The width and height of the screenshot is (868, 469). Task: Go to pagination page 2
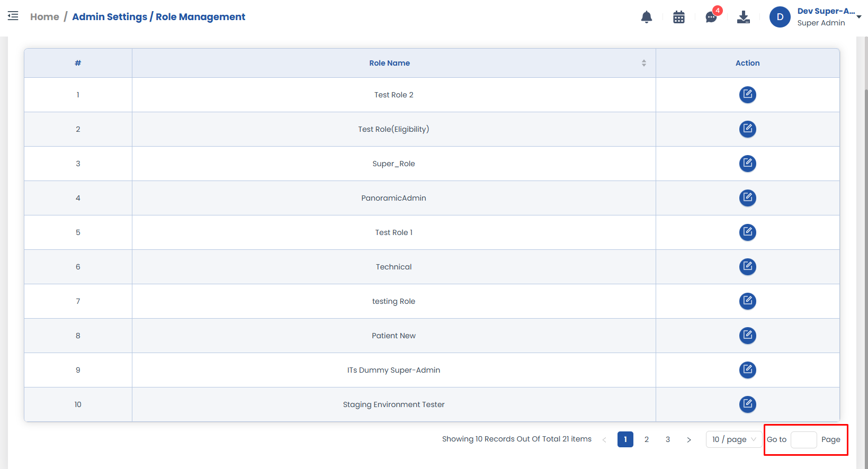(x=646, y=439)
